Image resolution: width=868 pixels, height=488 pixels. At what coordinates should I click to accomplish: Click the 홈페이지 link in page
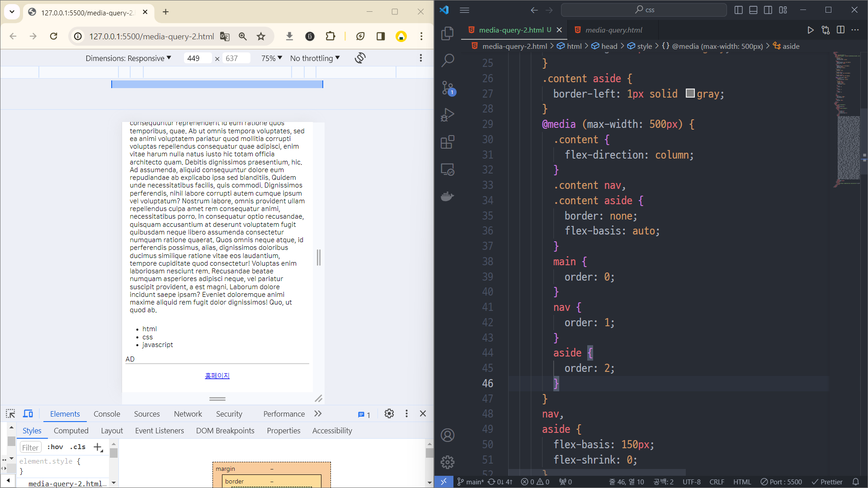(x=217, y=375)
